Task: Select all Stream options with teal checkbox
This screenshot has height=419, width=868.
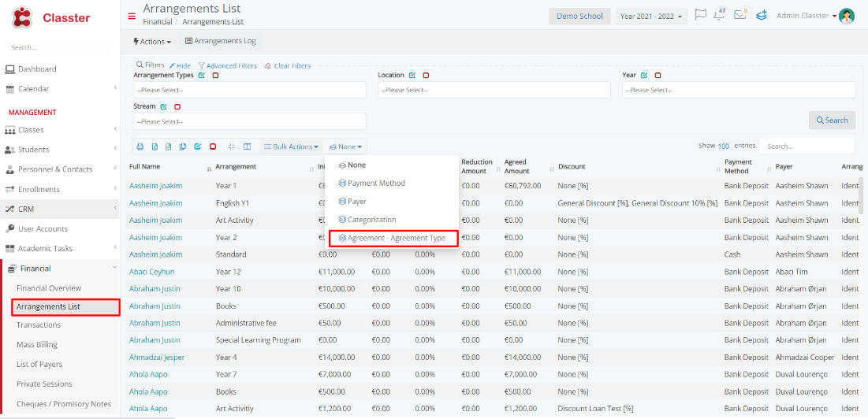Action: click(163, 106)
